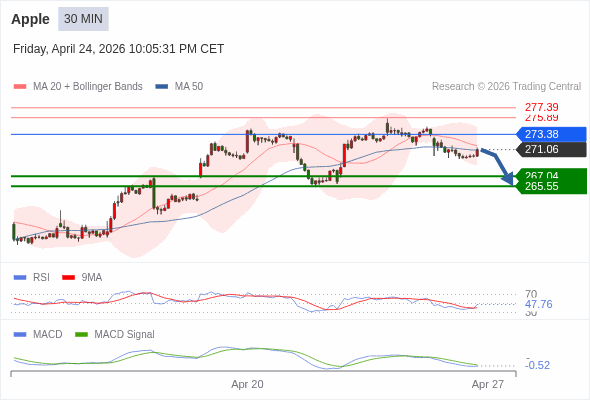Image resolution: width=590 pixels, height=400 pixels.
Task: Click the last red candlestick on the chart
Action: [477, 152]
